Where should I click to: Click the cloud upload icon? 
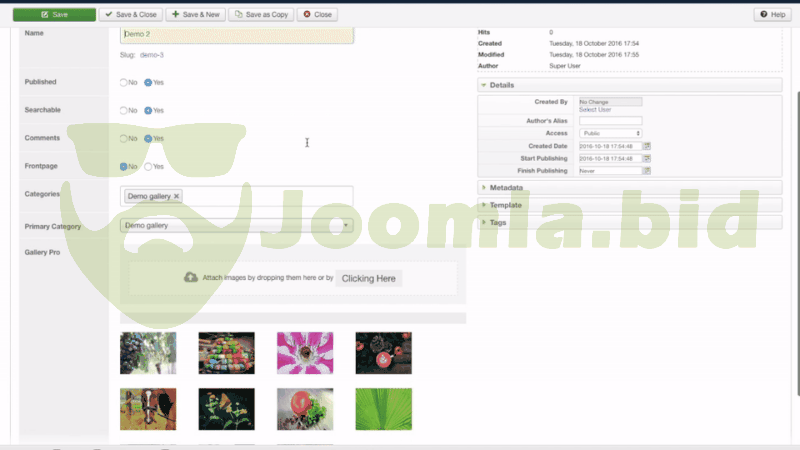tap(190, 278)
